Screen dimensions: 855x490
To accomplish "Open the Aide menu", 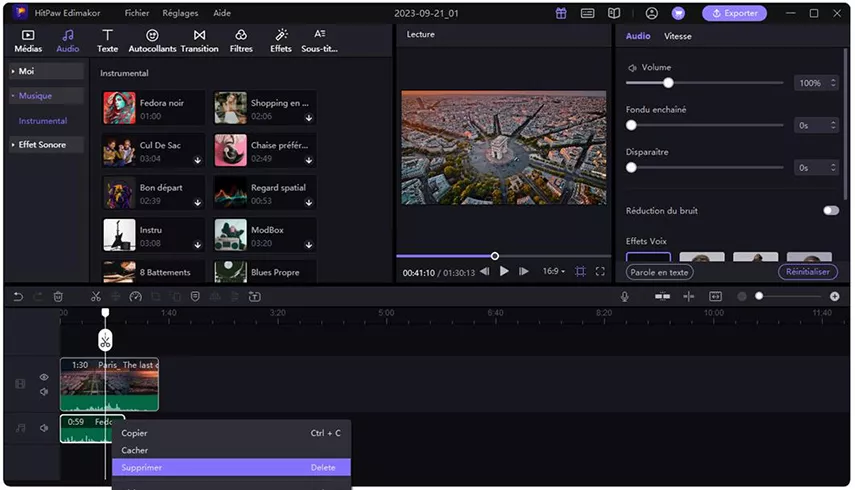I will (x=222, y=13).
